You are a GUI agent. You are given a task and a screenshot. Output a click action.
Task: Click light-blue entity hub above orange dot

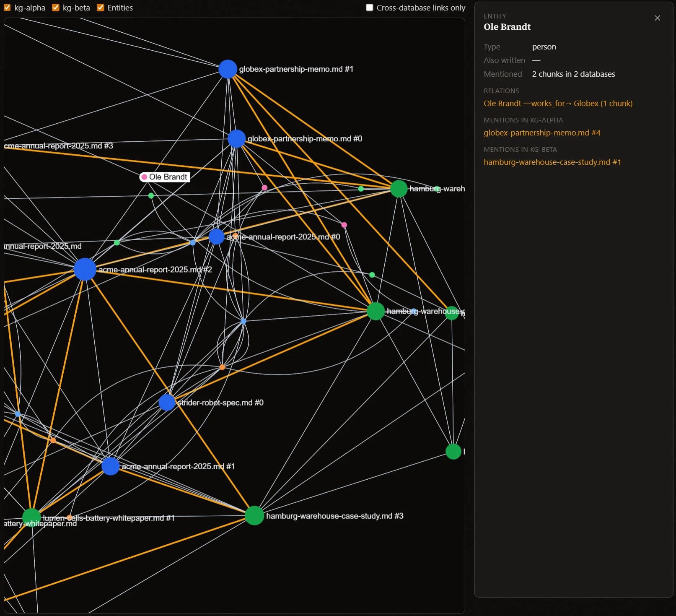(243, 321)
